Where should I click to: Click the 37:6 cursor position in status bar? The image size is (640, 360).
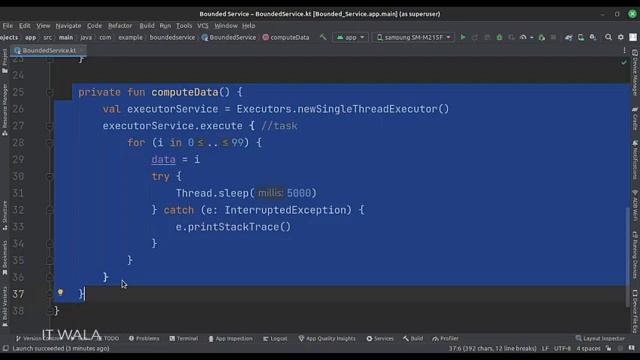[493, 349]
